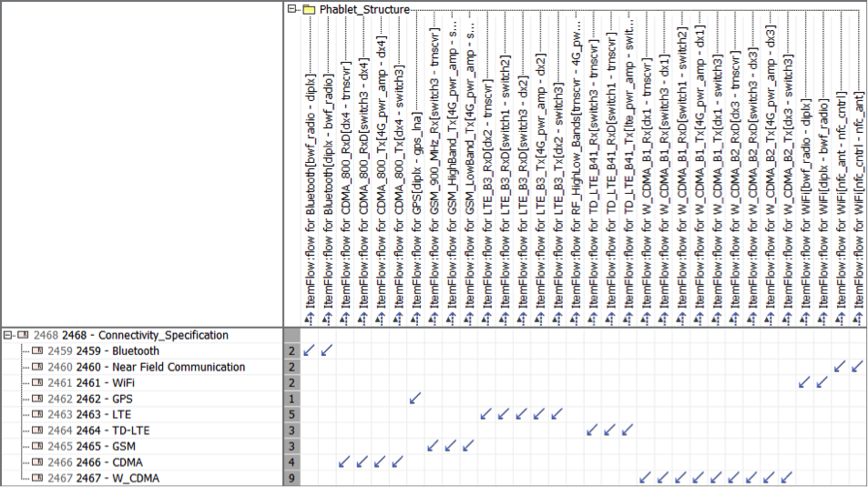Click the count cell '1' in GPS row
This screenshot has height=487, width=868.
pos(291,399)
